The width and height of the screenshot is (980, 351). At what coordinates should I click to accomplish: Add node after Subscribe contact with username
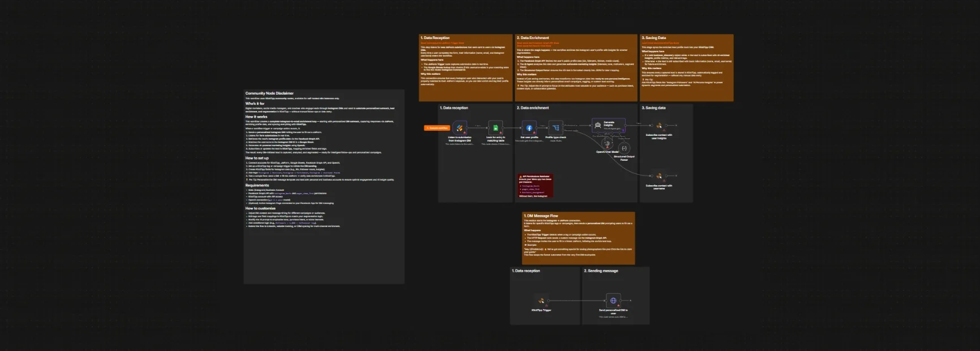[676, 175]
